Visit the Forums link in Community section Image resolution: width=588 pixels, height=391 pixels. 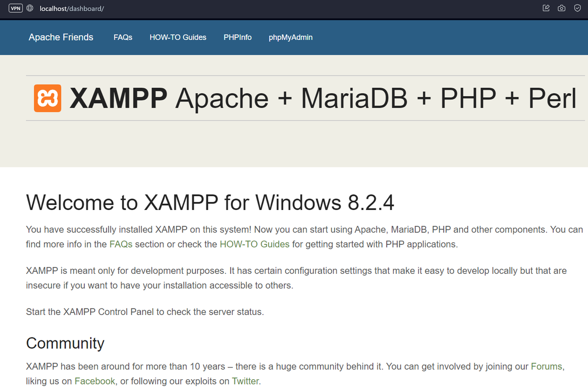click(547, 366)
